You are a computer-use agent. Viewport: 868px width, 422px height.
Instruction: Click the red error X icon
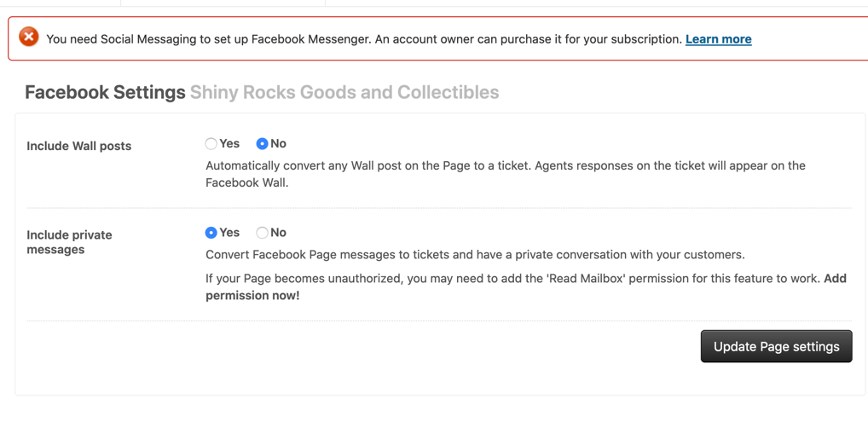[x=29, y=38]
